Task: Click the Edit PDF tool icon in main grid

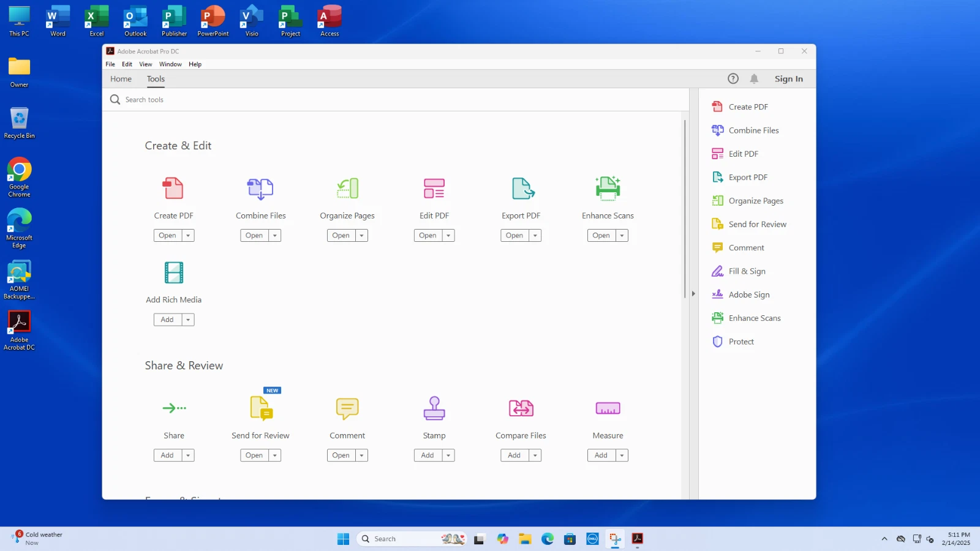Action: tap(434, 189)
